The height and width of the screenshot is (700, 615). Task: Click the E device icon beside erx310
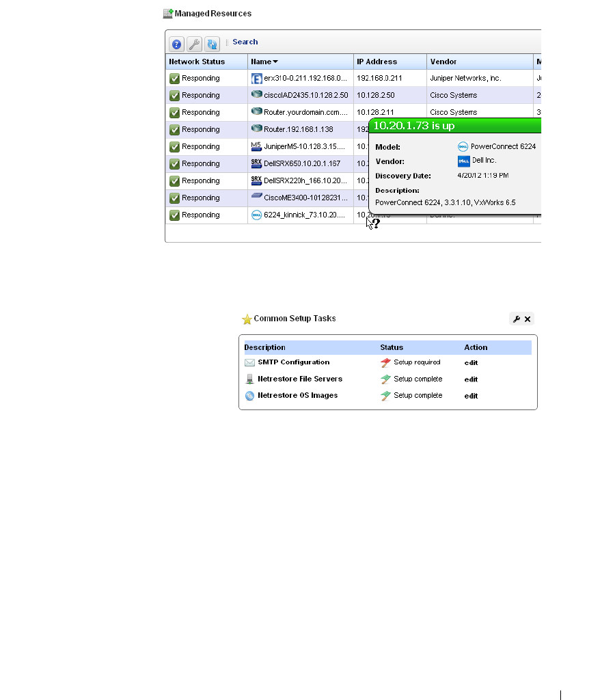click(x=257, y=79)
